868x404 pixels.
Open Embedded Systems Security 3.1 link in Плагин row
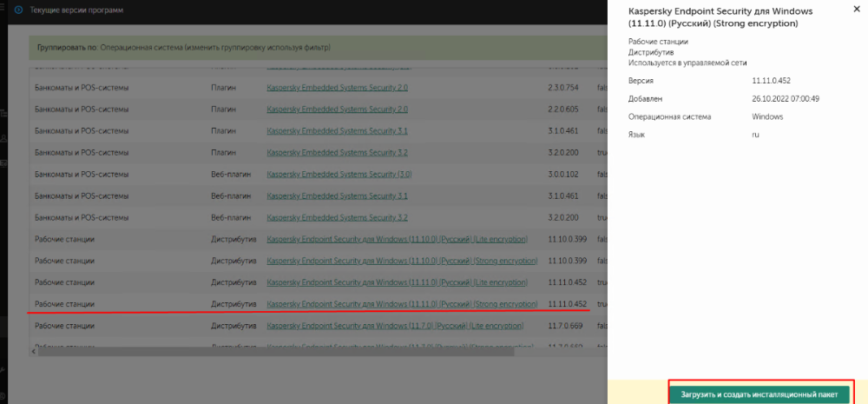pyautogui.click(x=337, y=131)
